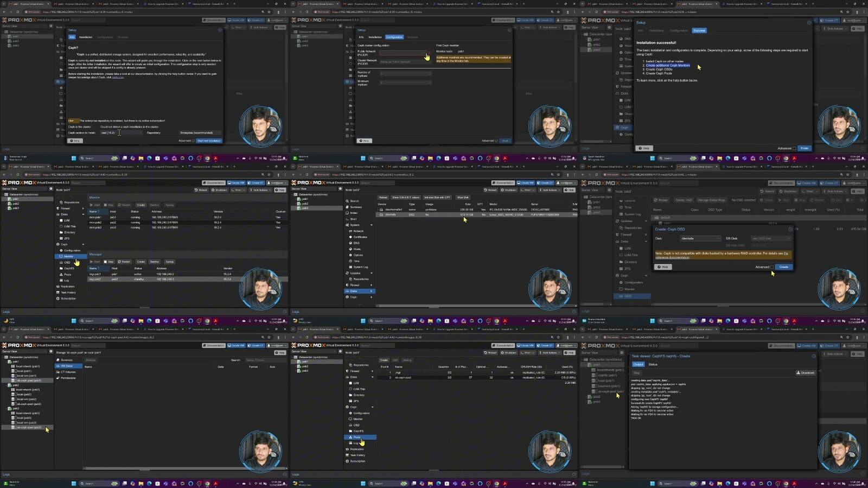Select Output tab in the Task viewer
The width and height of the screenshot is (868, 488).
click(x=638, y=364)
